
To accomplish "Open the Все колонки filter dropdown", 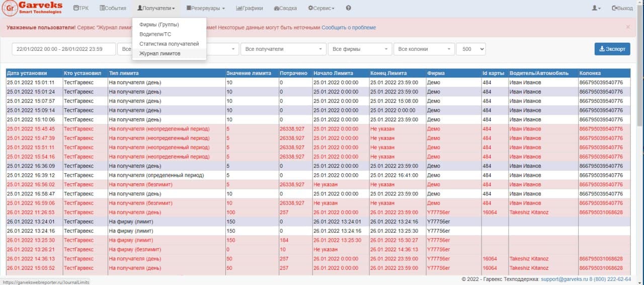I will (424, 49).
